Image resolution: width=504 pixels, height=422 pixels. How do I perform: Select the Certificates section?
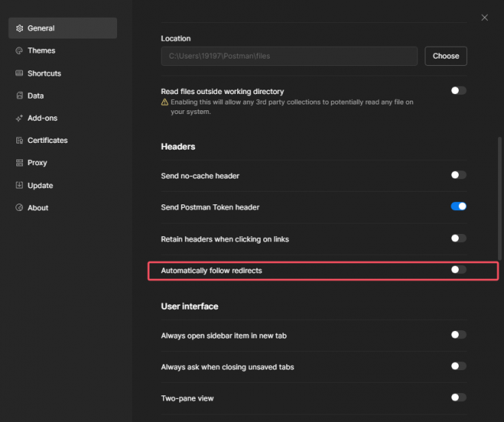click(63, 141)
